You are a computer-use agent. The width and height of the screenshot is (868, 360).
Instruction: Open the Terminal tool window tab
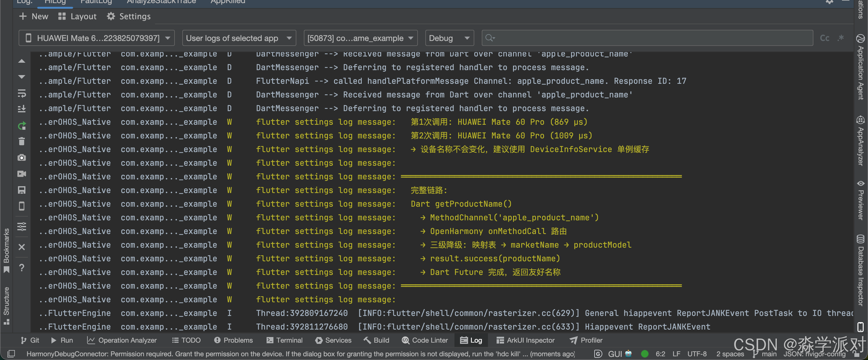point(284,340)
